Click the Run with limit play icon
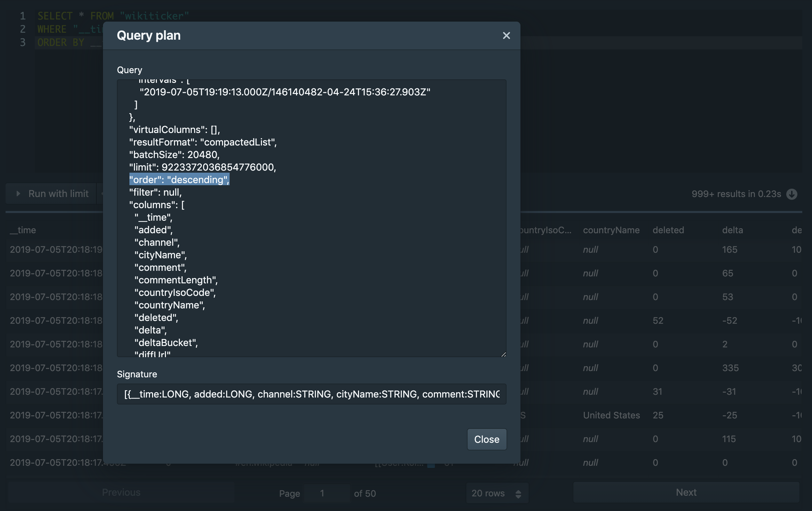 [18, 194]
